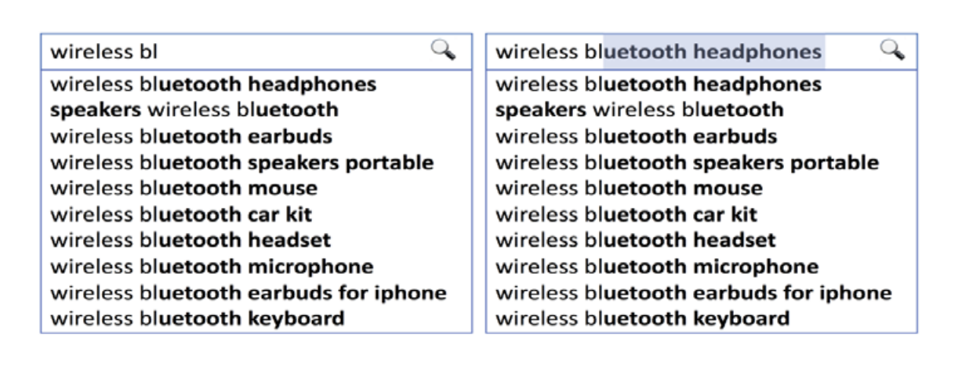Select "wireless bluetooth car kit" in left list

181,214
